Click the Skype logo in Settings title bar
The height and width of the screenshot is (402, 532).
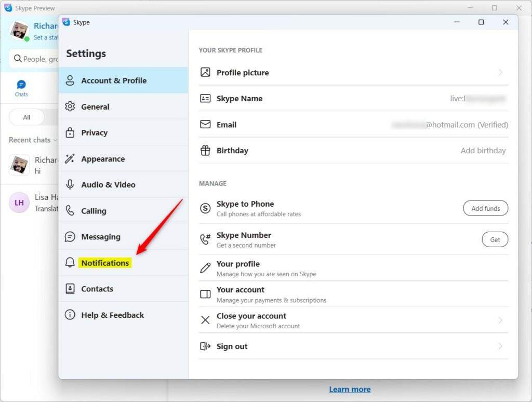click(x=66, y=22)
